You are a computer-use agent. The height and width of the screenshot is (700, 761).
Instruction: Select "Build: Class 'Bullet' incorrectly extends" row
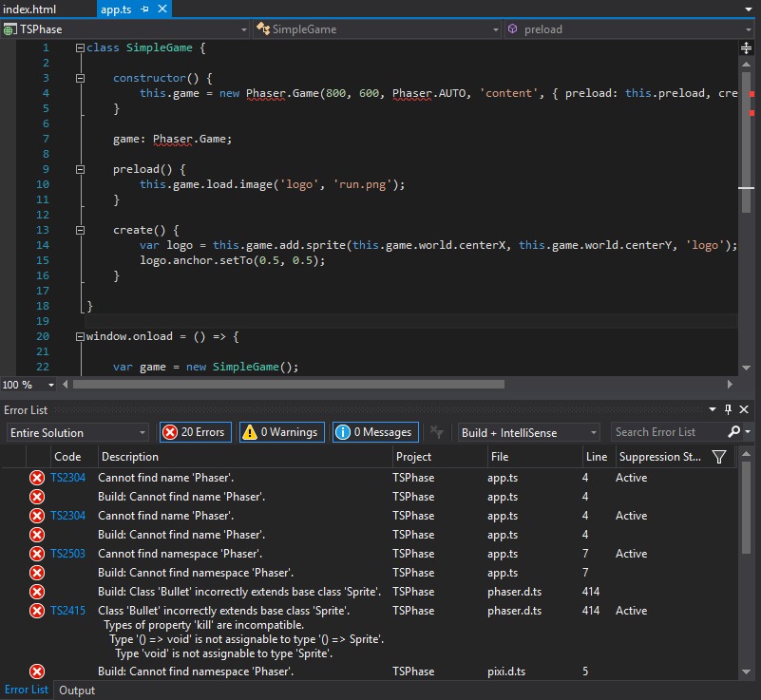pos(369,592)
